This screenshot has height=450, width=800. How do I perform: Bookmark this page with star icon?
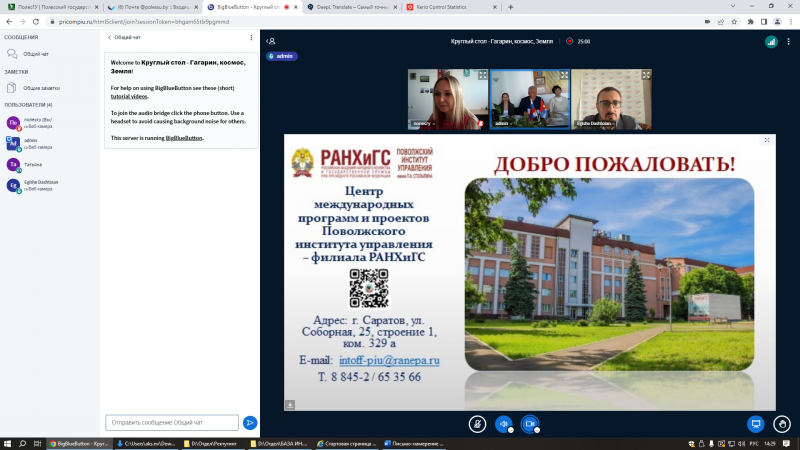pyautogui.click(x=734, y=22)
